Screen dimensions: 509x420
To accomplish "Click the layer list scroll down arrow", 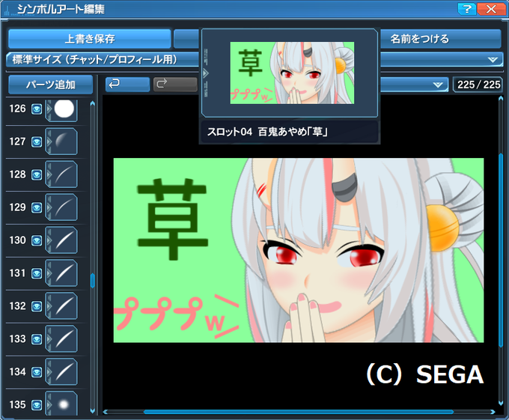I will pos(93,411).
